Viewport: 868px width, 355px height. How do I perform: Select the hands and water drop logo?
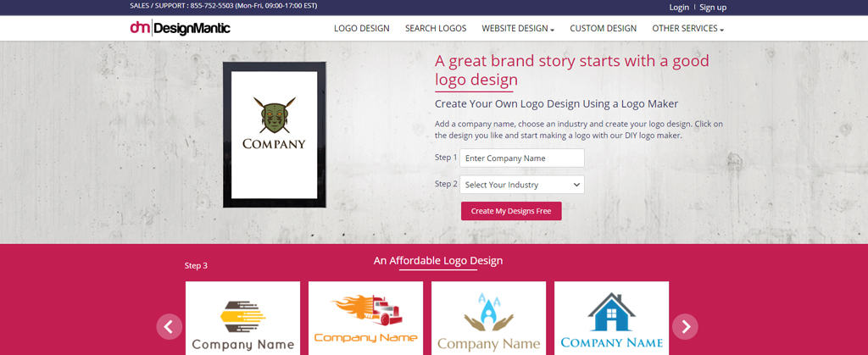click(x=488, y=319)
